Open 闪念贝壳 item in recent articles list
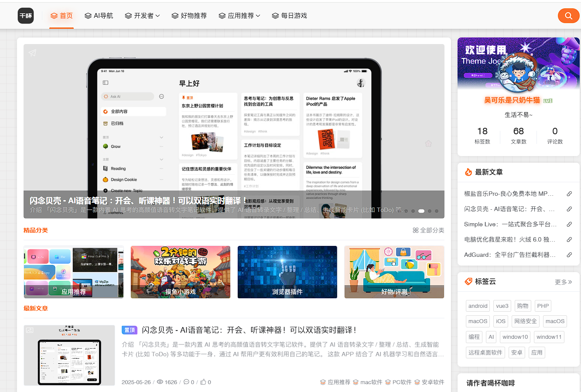 point(509,209)
